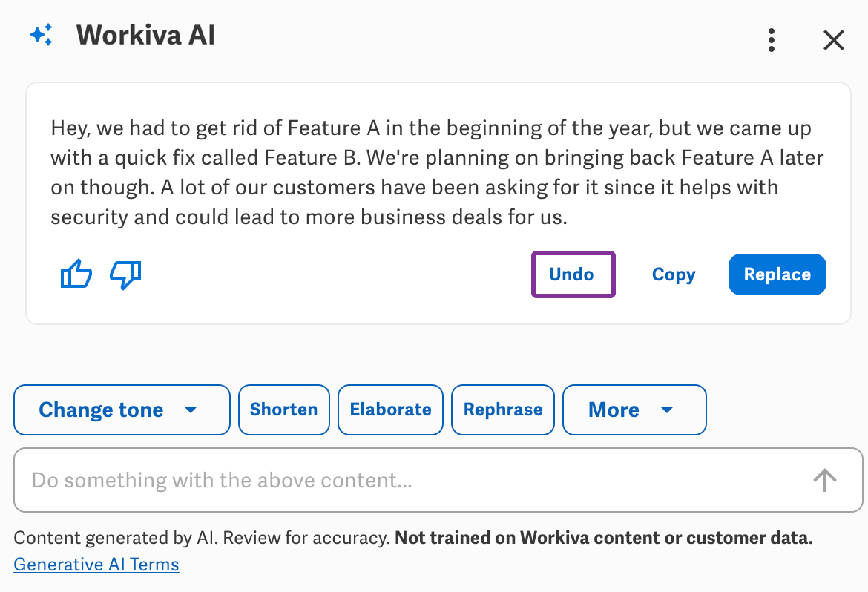Viewport: 868px width, 592px height.
Task: Open the Change tone dropdown
Action: click(x=122, y=410)
